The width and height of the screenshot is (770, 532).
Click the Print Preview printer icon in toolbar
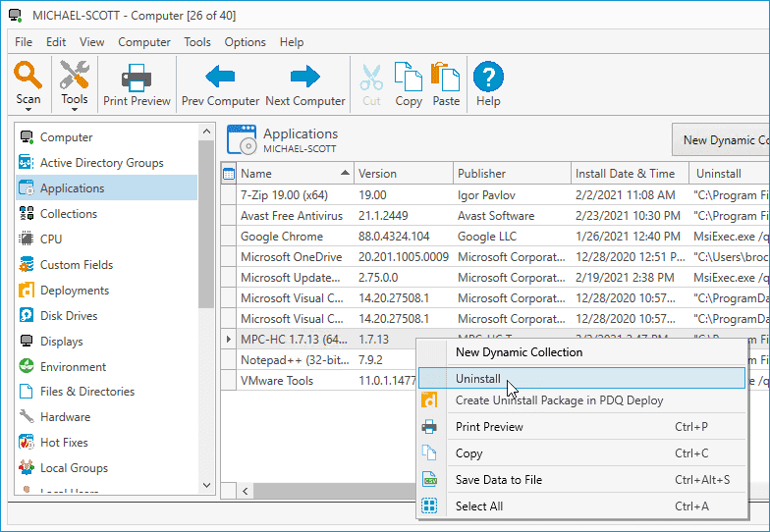pyautogui.click(x=137, y=78)
